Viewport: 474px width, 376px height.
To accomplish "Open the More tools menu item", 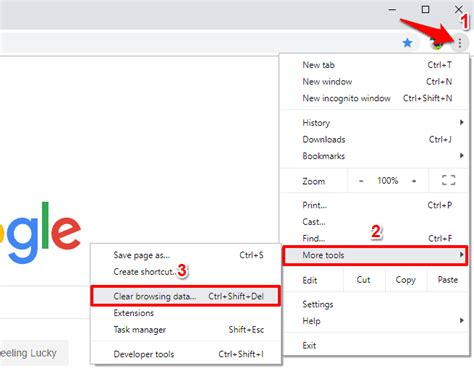I will (x=375, y=255).
